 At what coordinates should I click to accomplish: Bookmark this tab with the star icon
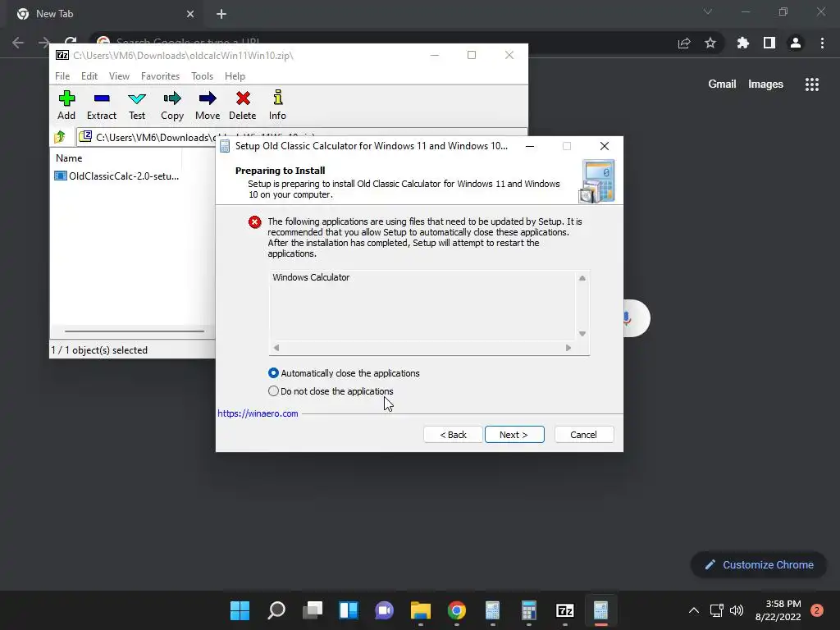(x=710, y=43)
